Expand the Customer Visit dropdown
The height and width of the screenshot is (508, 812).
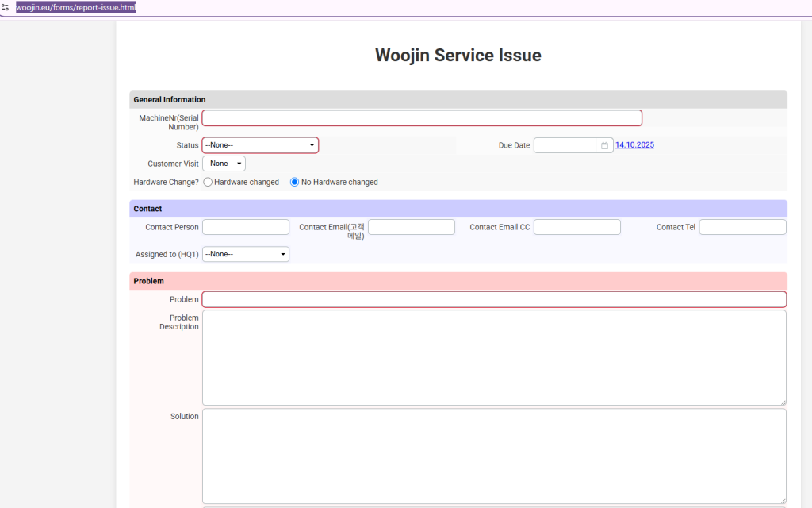[224, 164]
